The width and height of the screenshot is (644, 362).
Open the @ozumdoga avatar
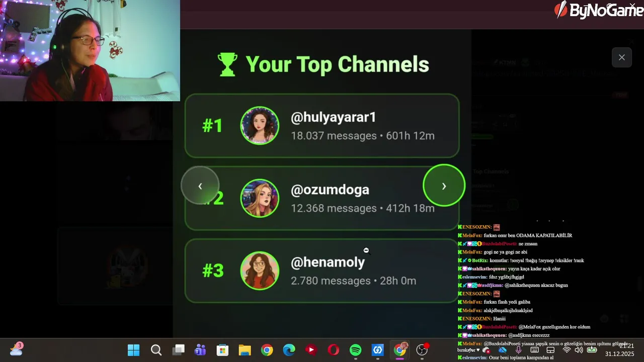(260, 198)
